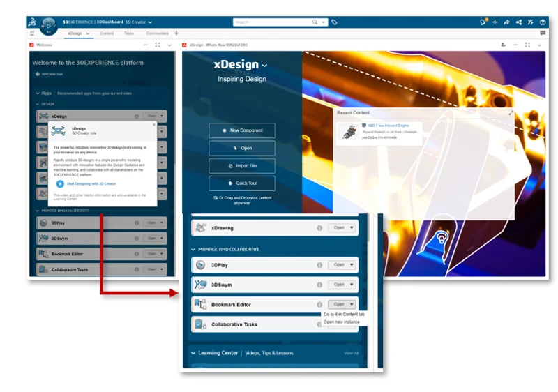The width and height of the screenshot is (558, 392).
Task: Click the plus add icon in top bar
Action: tap(495, 22)
